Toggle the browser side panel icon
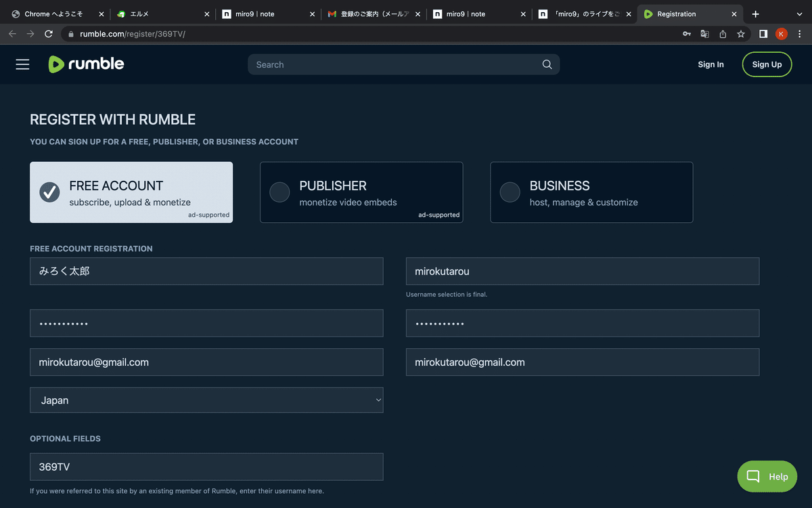 click(763, 34)
